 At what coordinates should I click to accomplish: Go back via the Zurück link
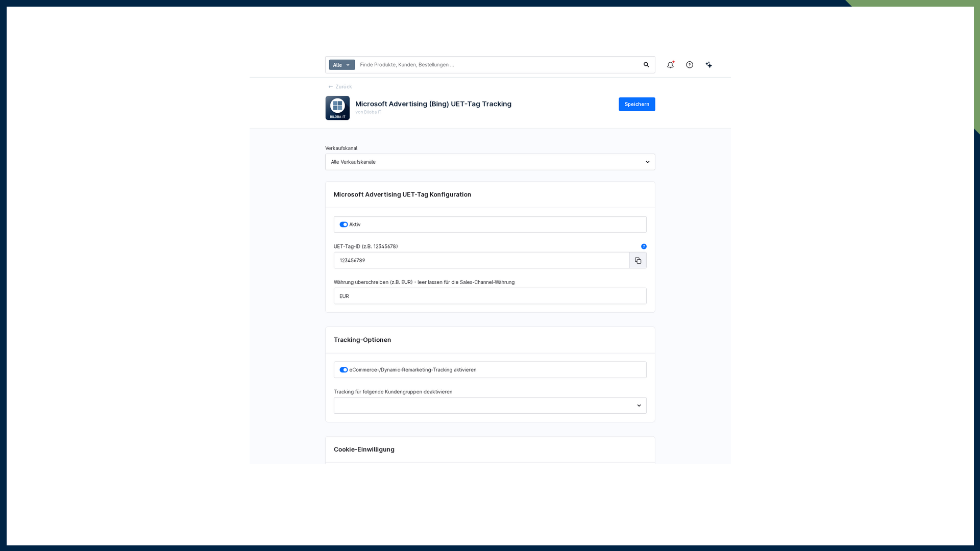click(344, 87)
